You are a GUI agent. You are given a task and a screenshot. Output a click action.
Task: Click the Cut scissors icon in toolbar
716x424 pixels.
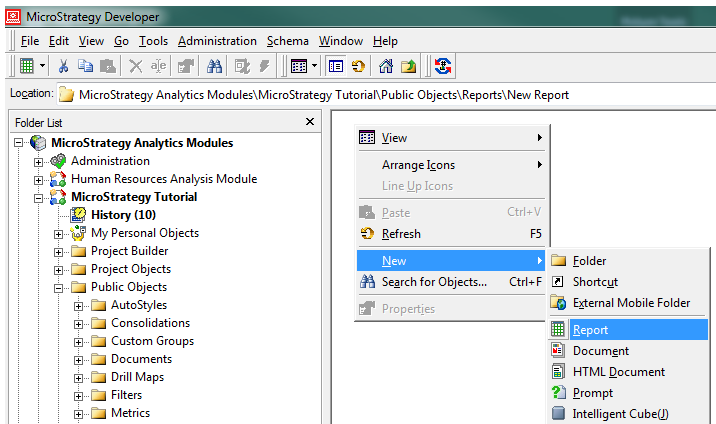63,66
